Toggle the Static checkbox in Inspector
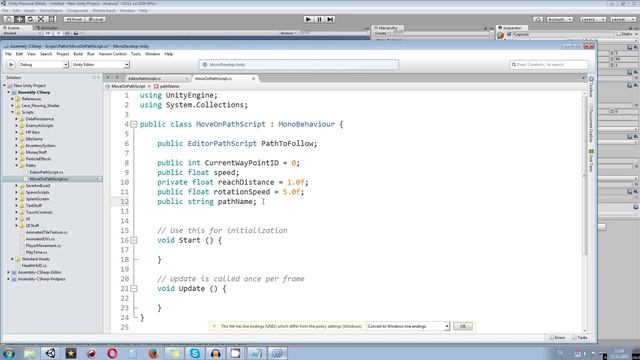The image size is (640, 360). point(619,34)
